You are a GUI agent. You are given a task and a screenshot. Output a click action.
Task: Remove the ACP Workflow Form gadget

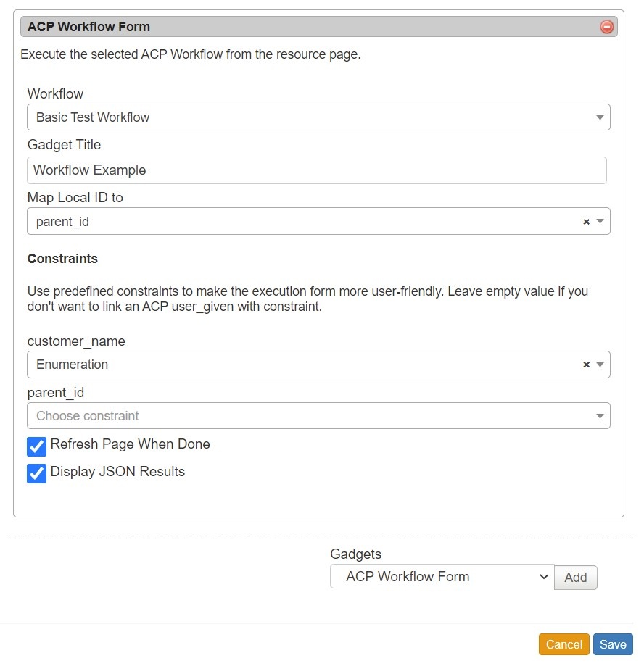coord(607,27)
